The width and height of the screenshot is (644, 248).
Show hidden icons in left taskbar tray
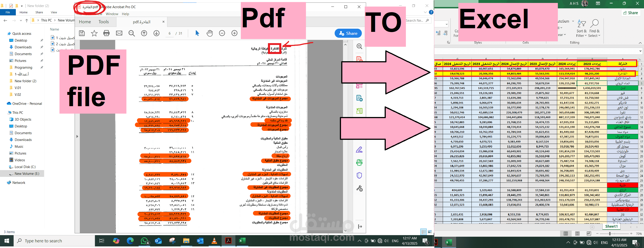pyautogui.click(x=360, y=241)
